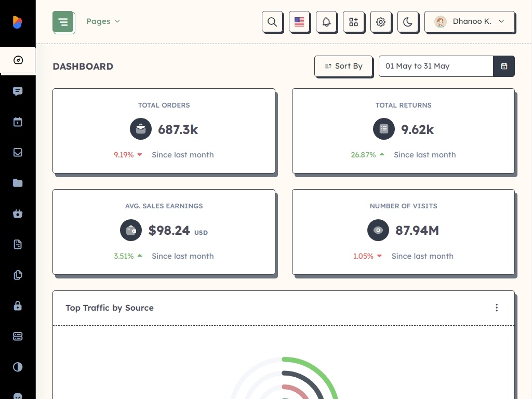The width and height of the screenshot is (532, 399).
Task: Toggle dark mode with moon icon
Action: click(x=408, y=22)
